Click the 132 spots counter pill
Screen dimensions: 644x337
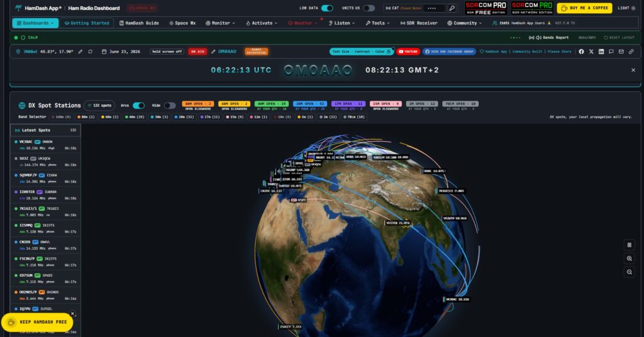pyautogui.click(x=99, y=106)
